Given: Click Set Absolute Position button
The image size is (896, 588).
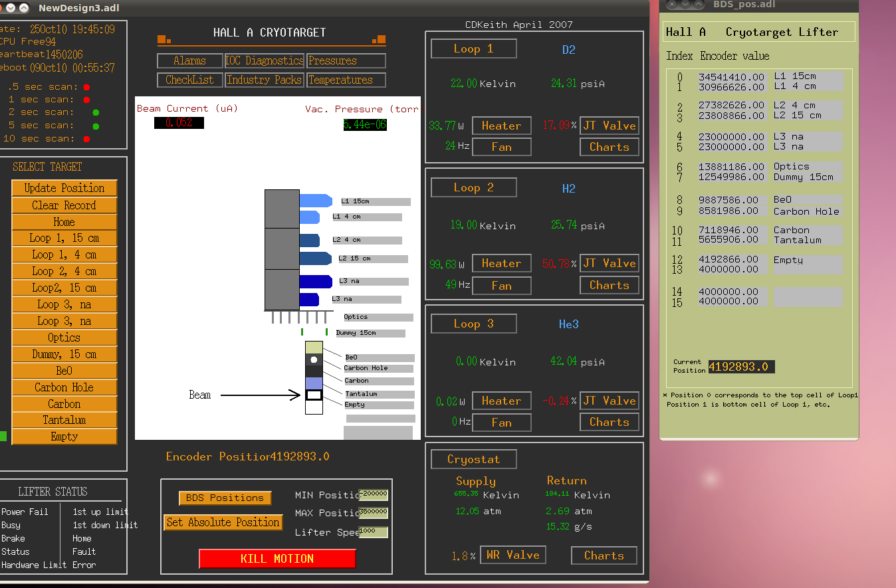Looking at the screenshot, I should [223, 522].
